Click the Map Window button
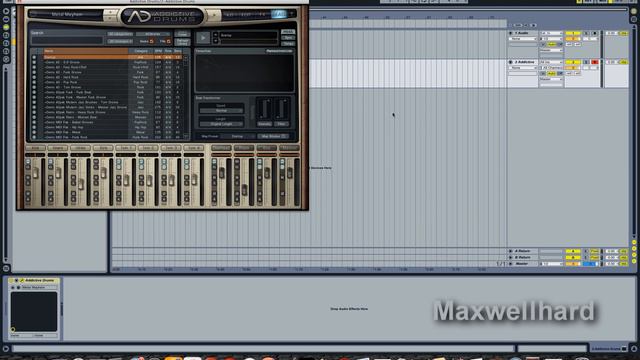This screenshot has width=640, height=360. (x=273, y=136)
